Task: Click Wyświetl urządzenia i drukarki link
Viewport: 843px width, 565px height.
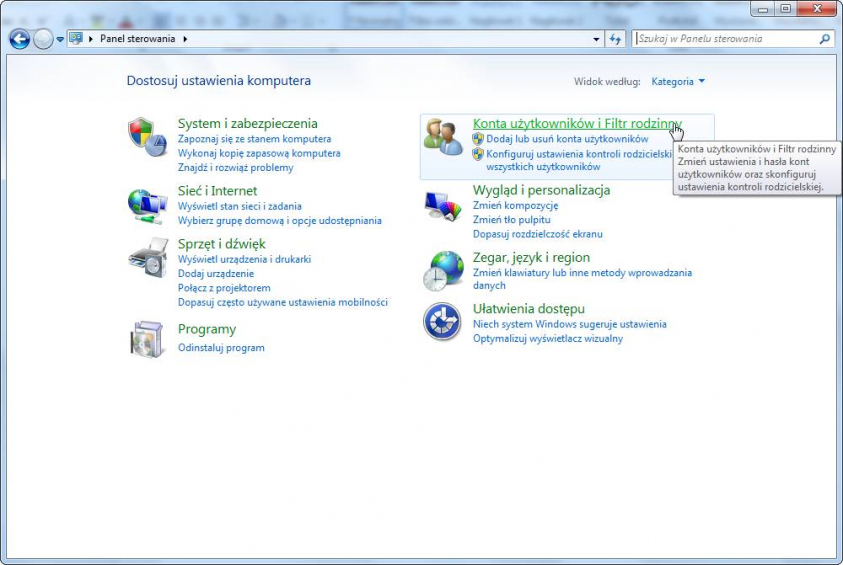Action: 244,259
